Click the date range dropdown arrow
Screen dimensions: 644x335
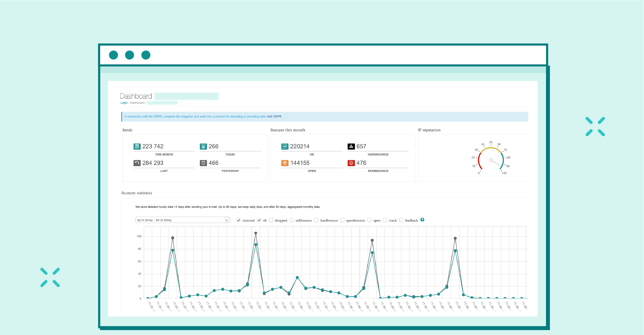click(x=227, y=220)
